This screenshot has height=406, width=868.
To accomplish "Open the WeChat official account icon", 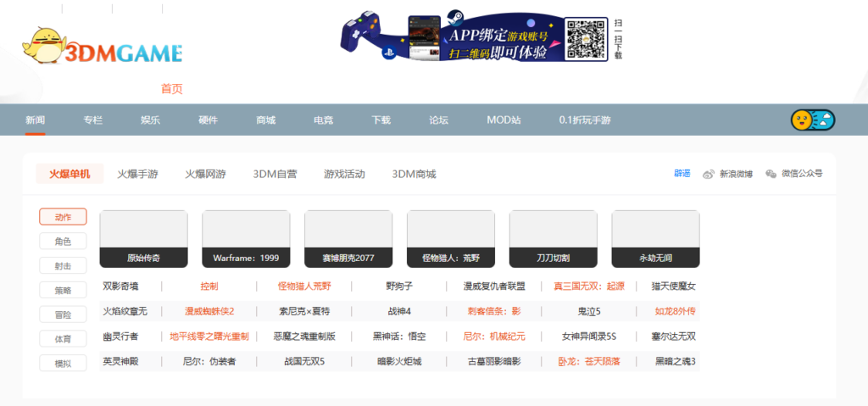I will click(771, 174).
